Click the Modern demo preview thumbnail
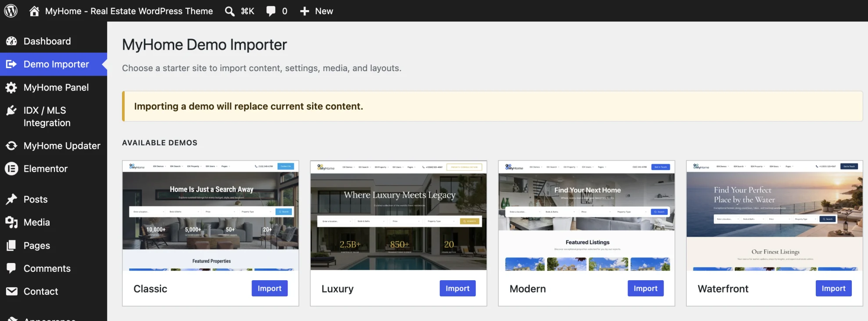Viewport: 868px width, 321px height. pos(586,216)
